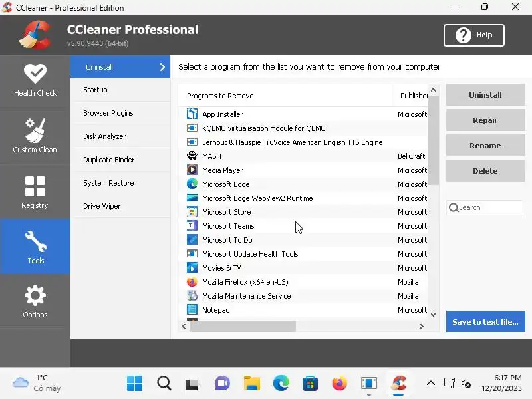Image resolution: width=532 pixels, height=399 pixels.
Task: Click vertical scrollbar down arrow
Action: 434,315
